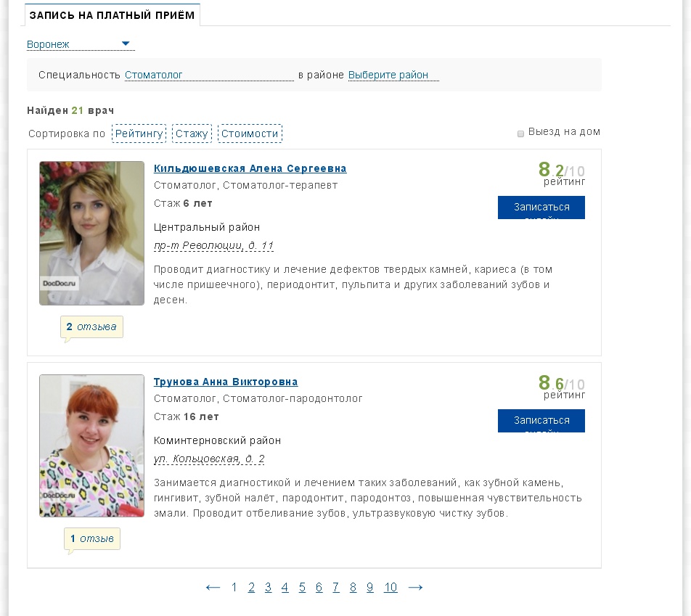Sort doctors by Рейтингу

139,134
